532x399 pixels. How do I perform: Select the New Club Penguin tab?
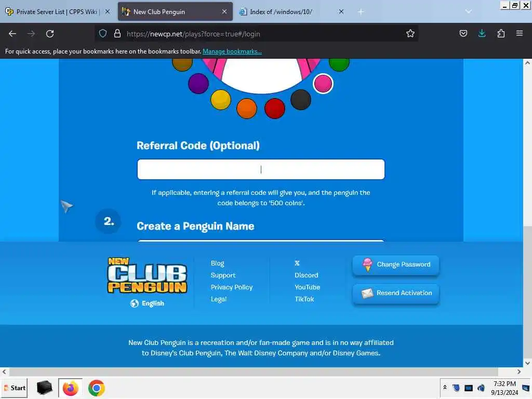pos(175,11)
